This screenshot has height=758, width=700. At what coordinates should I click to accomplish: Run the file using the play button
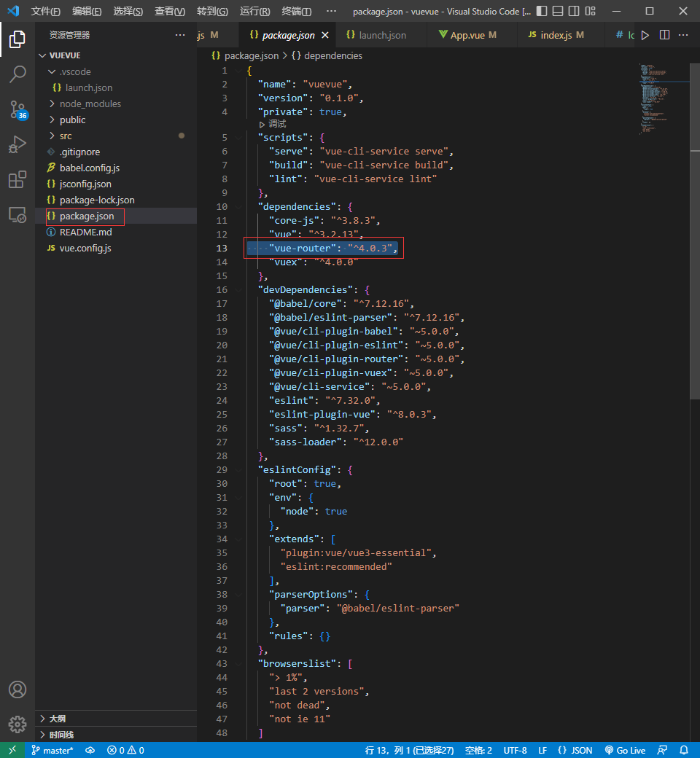point(645,34)
